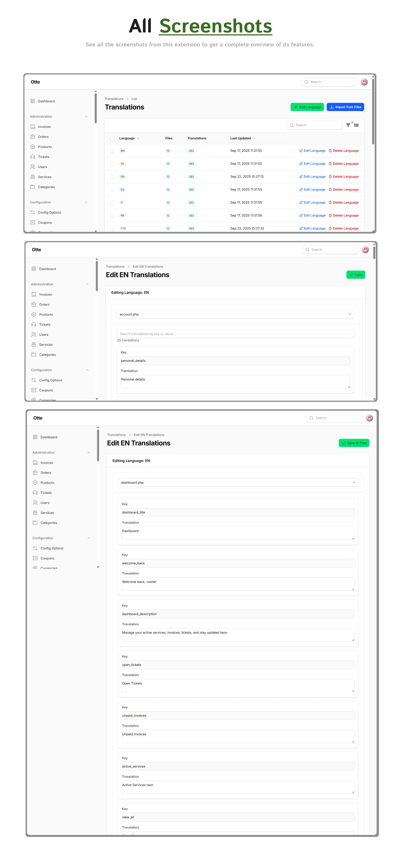Open Invoices in the Translations list sidebar
Image resolution: width=400 pixels, height=868 pixels.
(44, 127)
